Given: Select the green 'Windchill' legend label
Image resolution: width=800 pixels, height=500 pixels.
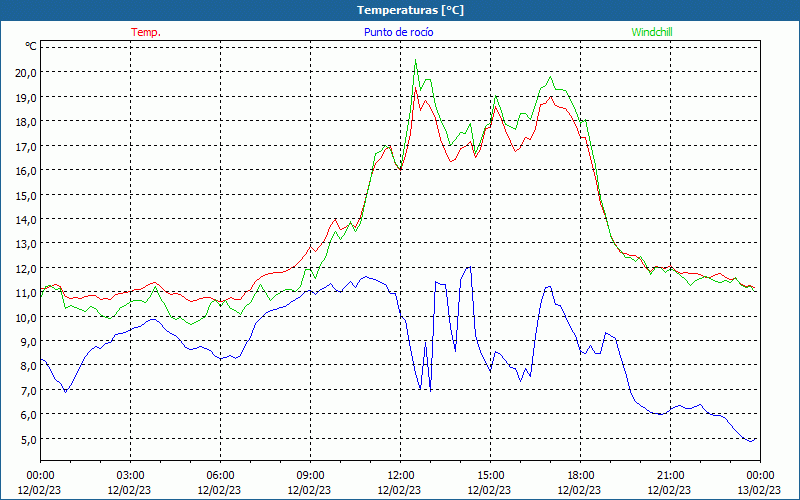Looking at the screenshot, I should pos(652,32).
